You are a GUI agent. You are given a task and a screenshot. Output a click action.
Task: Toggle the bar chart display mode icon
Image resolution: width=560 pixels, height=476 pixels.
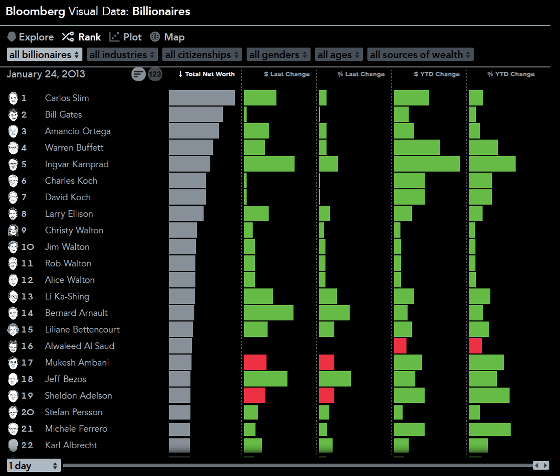(x=138, y=74)
